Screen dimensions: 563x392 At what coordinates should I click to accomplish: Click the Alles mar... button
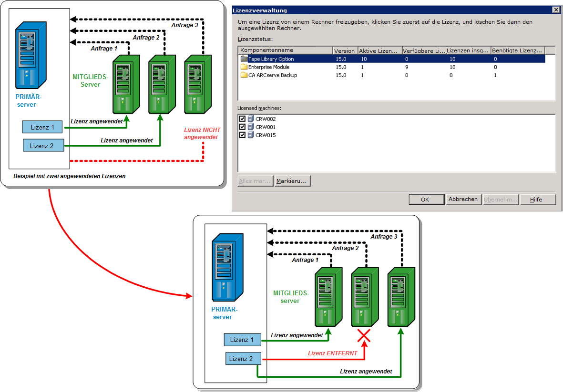click(256, 181)
